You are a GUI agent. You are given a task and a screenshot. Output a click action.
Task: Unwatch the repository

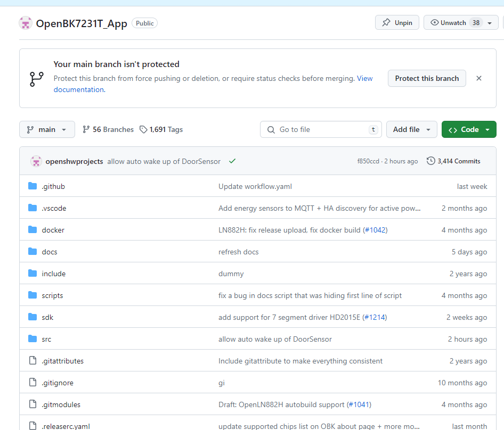452,22
